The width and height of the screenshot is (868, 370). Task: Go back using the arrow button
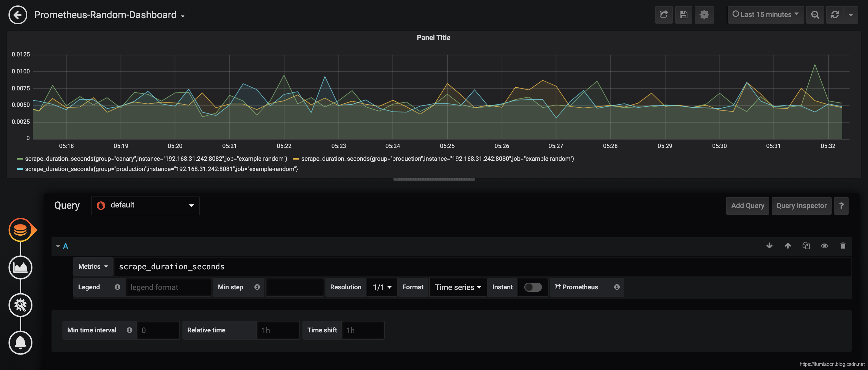coord(18,15)
